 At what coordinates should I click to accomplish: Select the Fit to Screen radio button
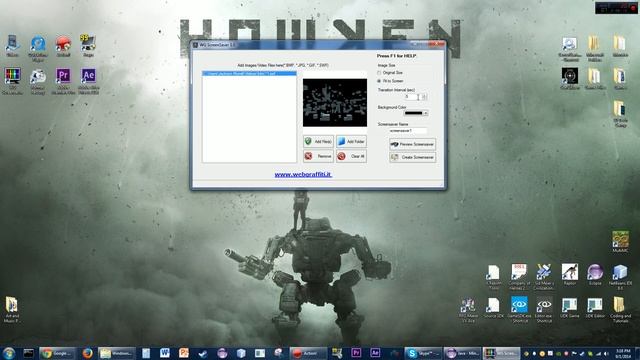(x=379, y=81)
